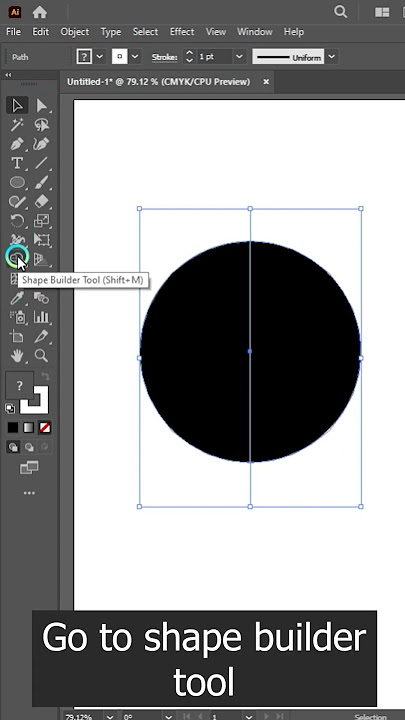Select the Magic Wand tool
The image size is (405, 720).
17,125
